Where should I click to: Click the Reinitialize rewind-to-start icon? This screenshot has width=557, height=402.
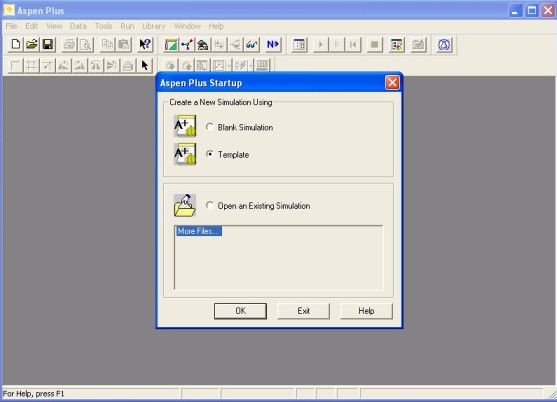pos(353,45)
